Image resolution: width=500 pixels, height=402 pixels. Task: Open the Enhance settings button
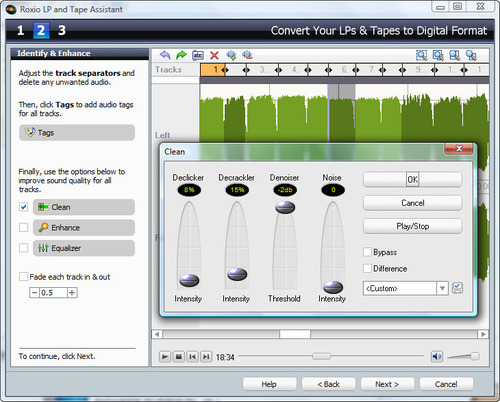pyautogui.click(x=84, y=228)
